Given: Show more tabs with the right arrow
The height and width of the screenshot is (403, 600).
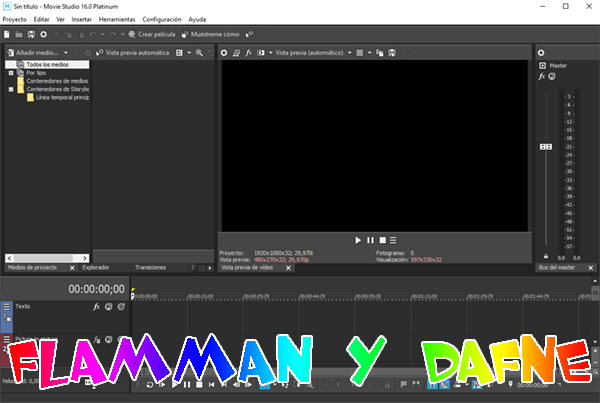Looking at the screenshot, I should pos(210,268).
